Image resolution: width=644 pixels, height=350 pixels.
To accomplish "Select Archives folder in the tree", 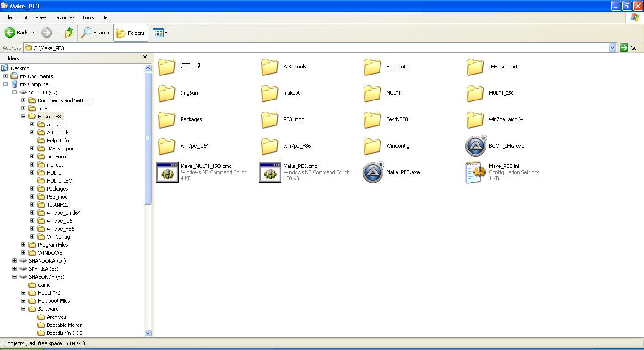I will [x=57, y=317].
